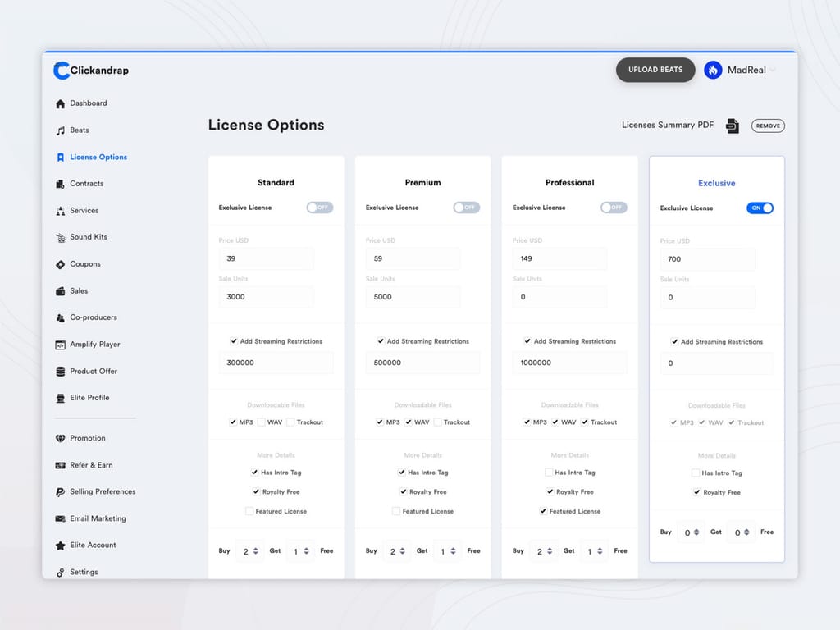Open Contracts from the sidebar
The image size is (840, 630).
(x=87, y=183)
